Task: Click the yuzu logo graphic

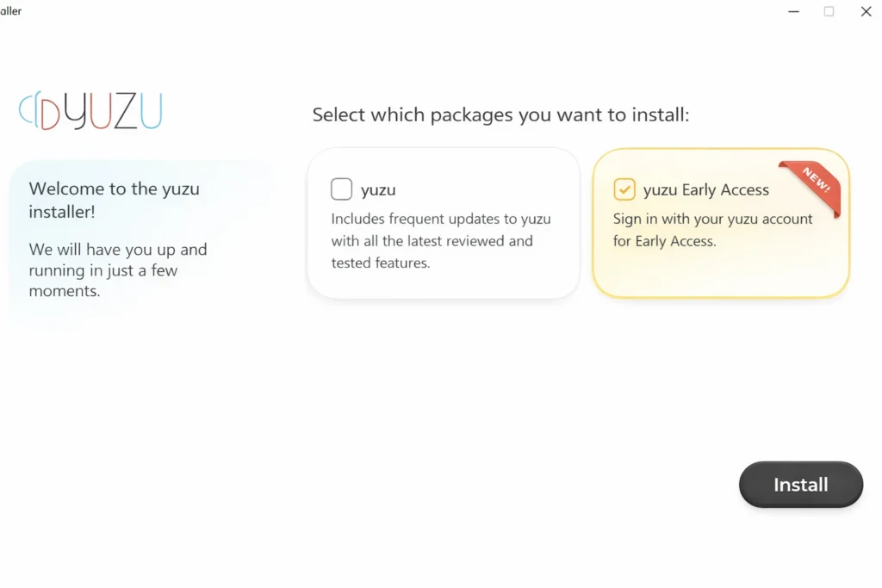Action: (90, 110)
